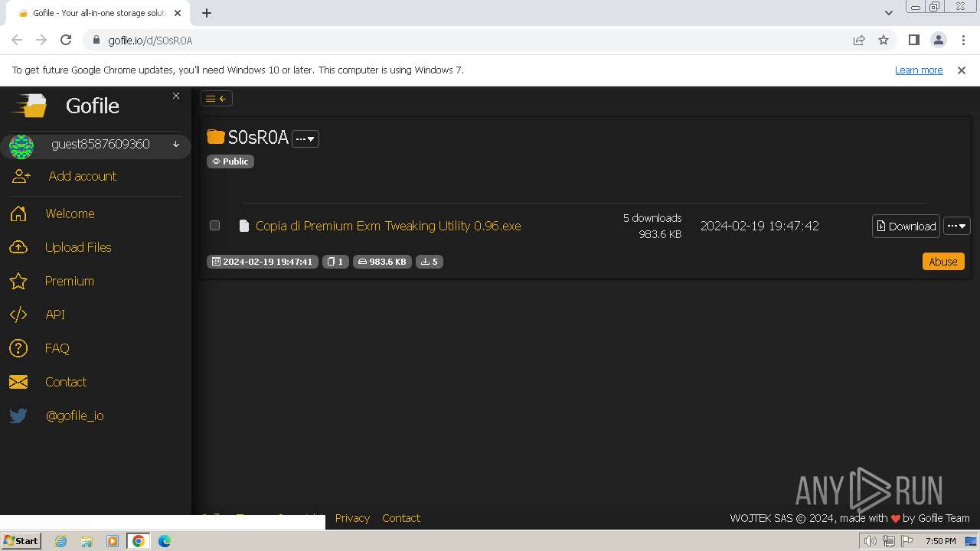Click the taskbar clock showing 7:50 PM

940,541
